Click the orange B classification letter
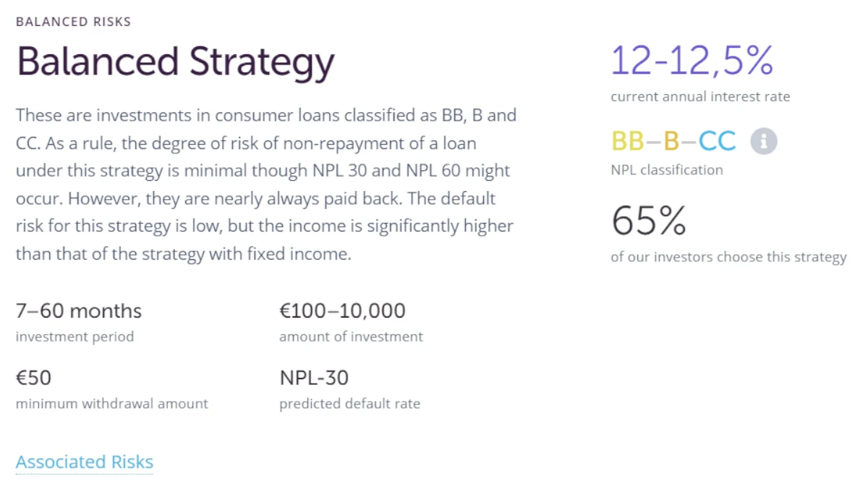The width and height of the screenshot is (868, 482). [x=671, y=141]
